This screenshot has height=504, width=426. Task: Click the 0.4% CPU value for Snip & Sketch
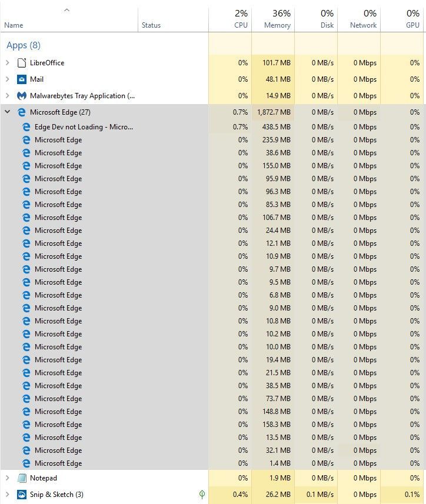(x=230, y=495)
